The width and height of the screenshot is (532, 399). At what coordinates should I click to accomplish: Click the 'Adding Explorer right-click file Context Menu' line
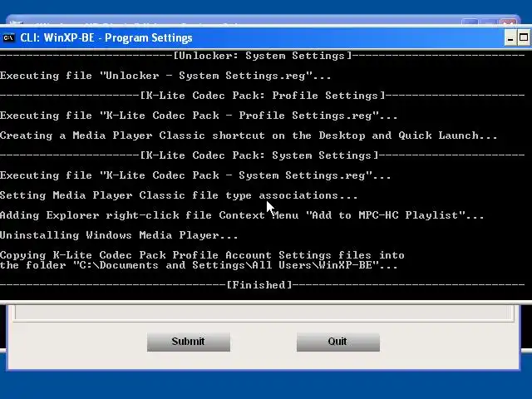pyautogui.click(x=242, y=215)
